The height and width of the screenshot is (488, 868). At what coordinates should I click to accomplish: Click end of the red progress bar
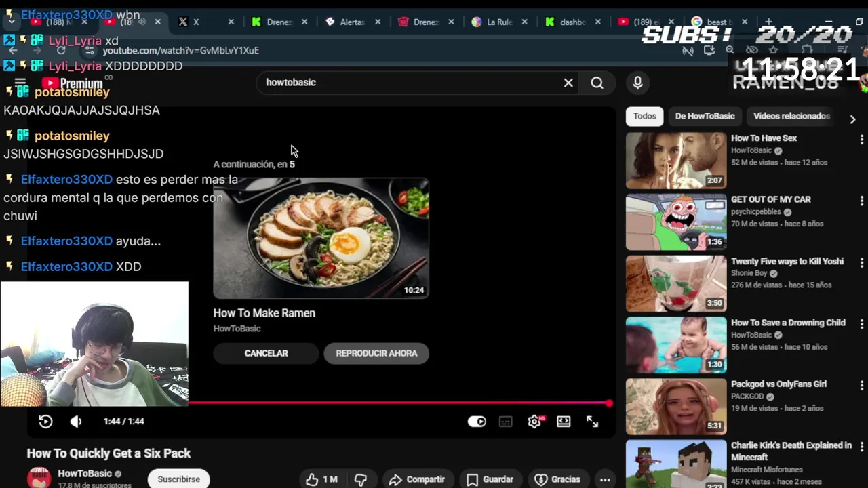coord(609,403)
